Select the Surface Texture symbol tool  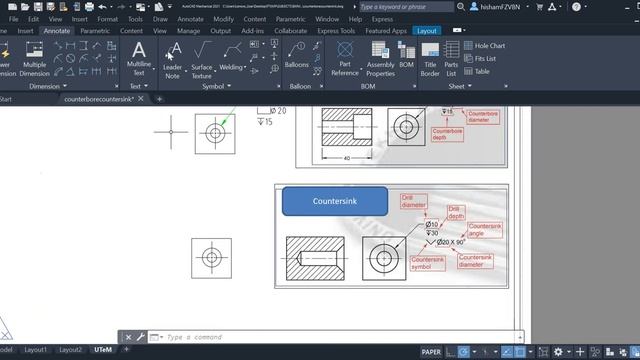coord(202,60)
